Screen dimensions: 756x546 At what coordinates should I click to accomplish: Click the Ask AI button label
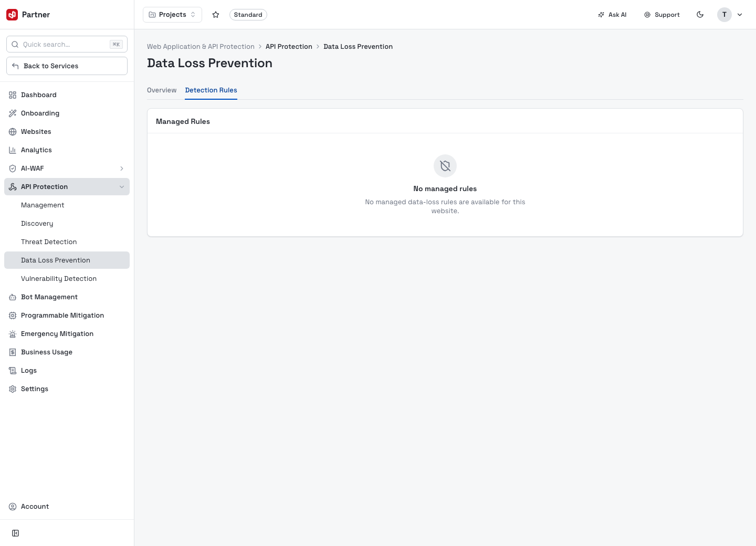coord(617,15)
